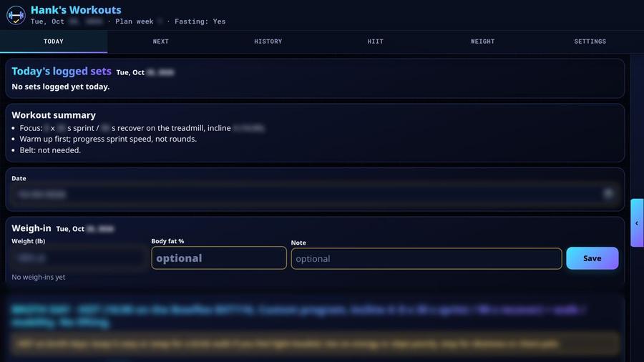Click the "Fasting: Yes" header status
The height and width of the screenshot is (362, 644).
(x=200, y=21)
